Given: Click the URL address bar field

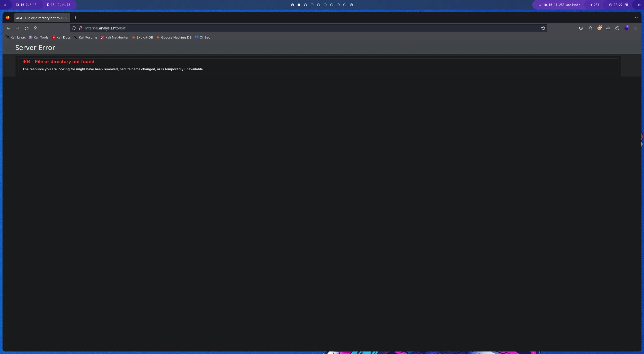Looking at the screenshot, I should click(x=302, y=28).
